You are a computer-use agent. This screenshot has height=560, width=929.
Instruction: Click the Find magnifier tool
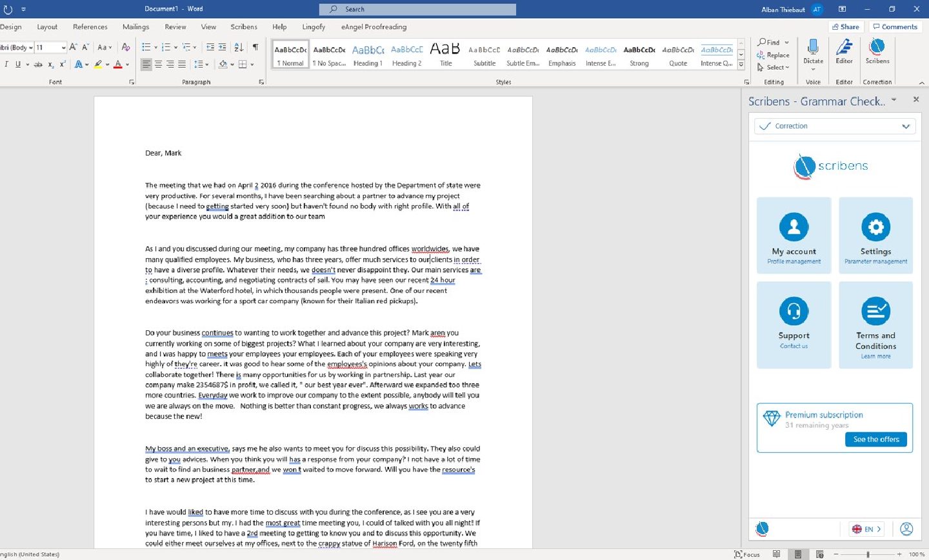tap(768, 43)
